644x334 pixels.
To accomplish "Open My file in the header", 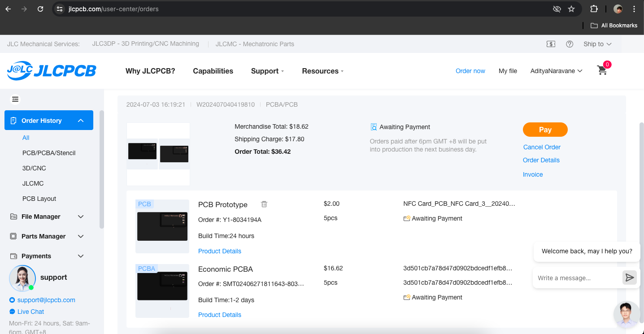I will click(508, 71).
